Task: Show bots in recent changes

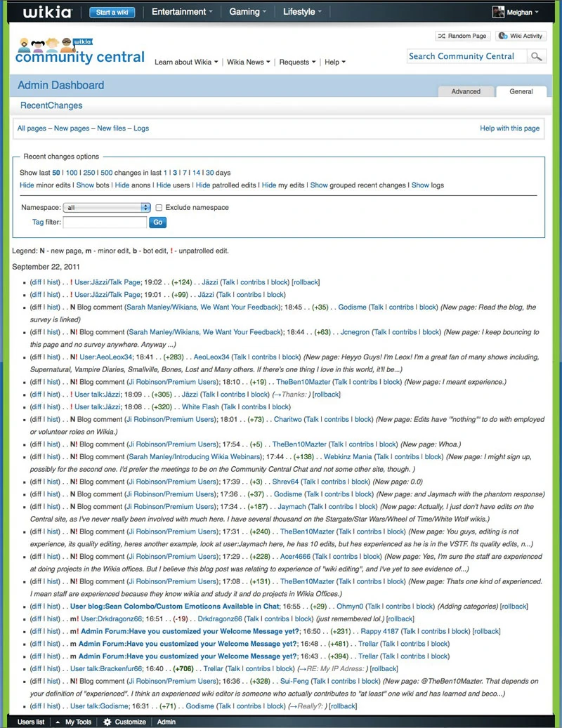Action: (x=85, y=185)
